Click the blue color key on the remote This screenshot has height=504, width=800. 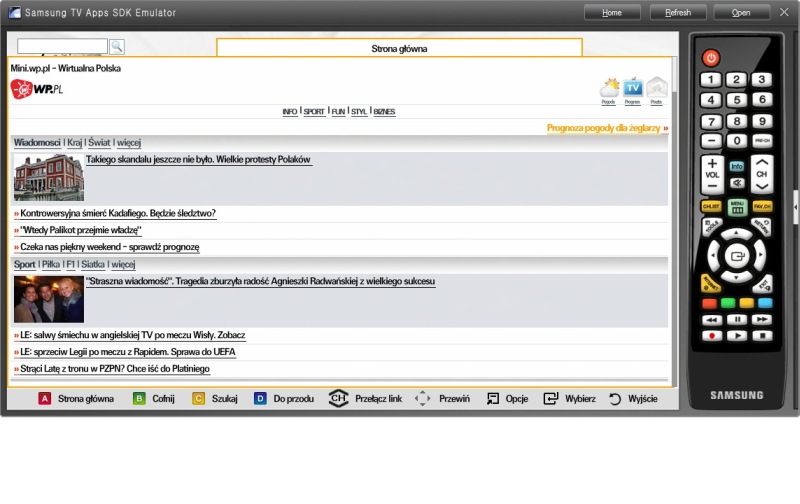click(765, 304)
